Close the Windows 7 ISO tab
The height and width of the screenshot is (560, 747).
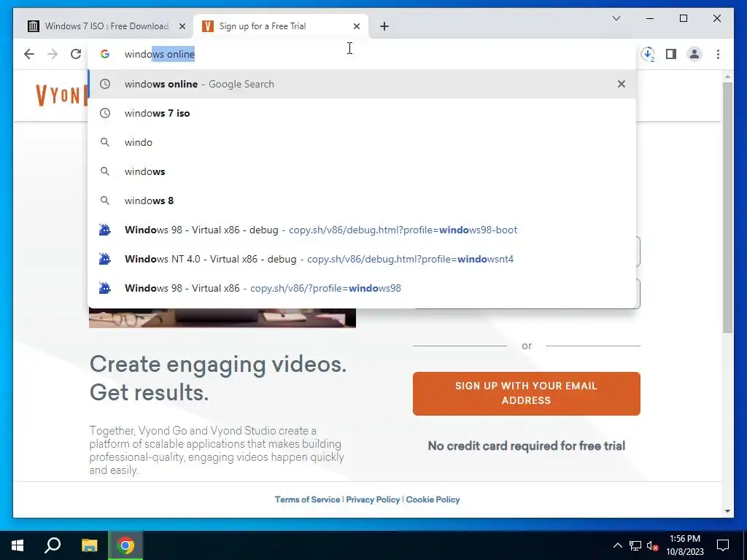pos(182,27)
